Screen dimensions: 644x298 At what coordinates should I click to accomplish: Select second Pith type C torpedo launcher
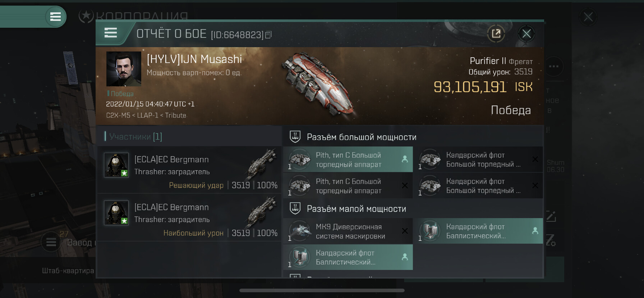(x=348, y=186)
